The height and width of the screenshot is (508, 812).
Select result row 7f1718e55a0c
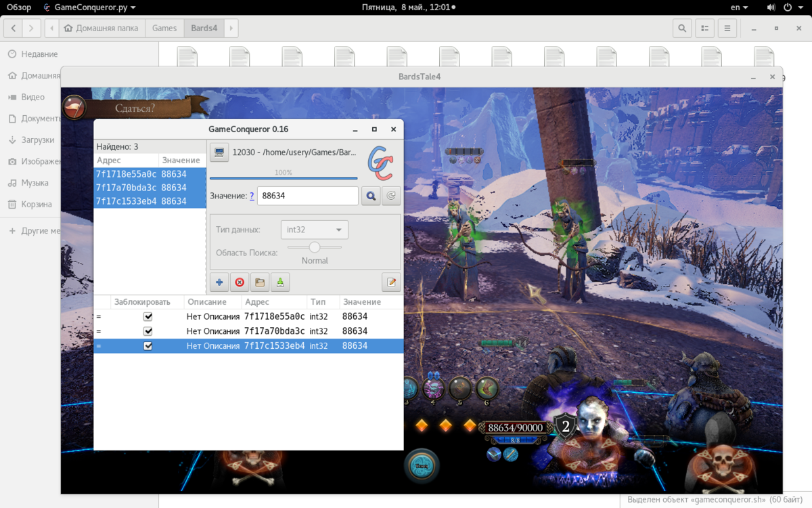pyautogui.click(x=150, y=174)
